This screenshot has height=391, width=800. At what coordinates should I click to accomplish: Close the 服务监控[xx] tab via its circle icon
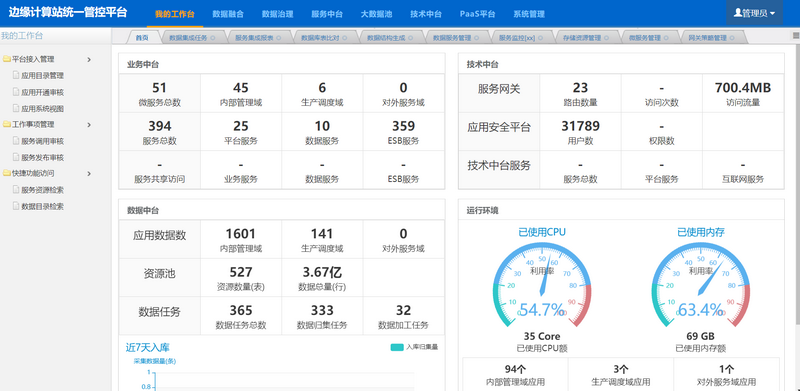(540, 38)
